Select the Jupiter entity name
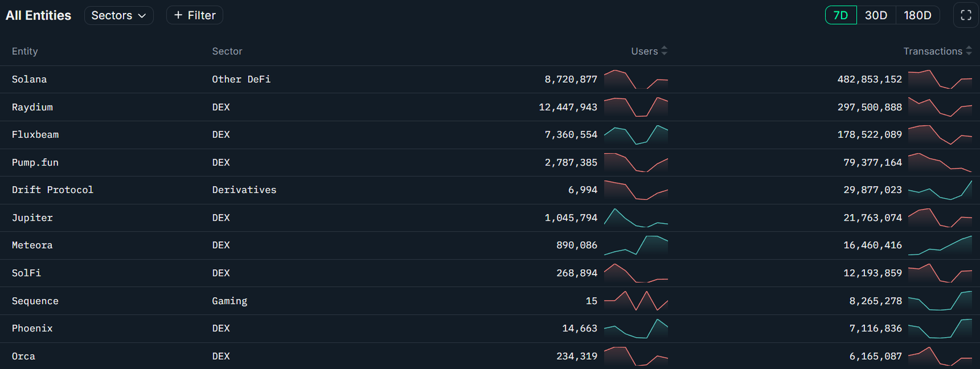This screenshot has width=980, height=369. click(x=32, y=218)
